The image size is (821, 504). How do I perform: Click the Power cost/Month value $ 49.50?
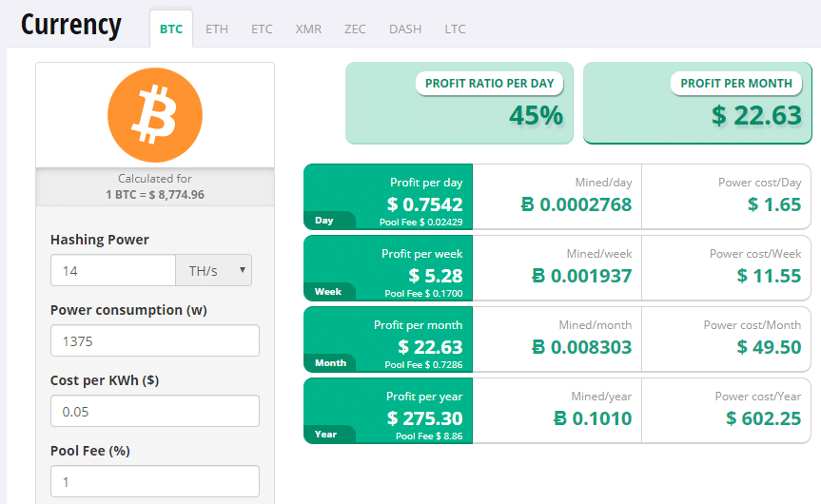tap(769, 347)
